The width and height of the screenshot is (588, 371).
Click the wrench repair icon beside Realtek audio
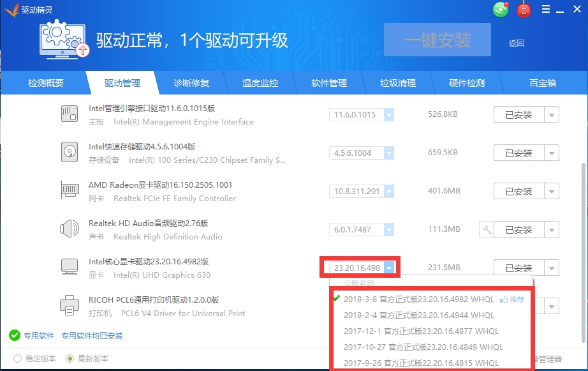pos(487,229)
